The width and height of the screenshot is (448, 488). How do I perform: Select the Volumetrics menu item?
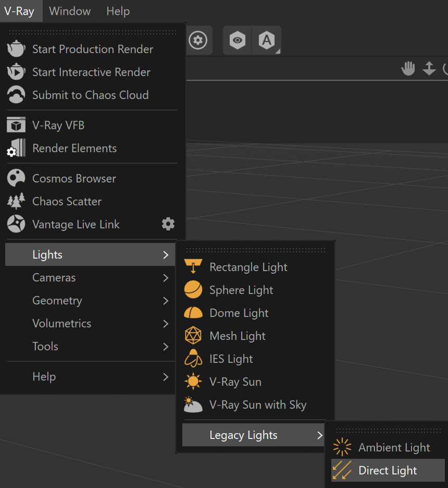91,324
